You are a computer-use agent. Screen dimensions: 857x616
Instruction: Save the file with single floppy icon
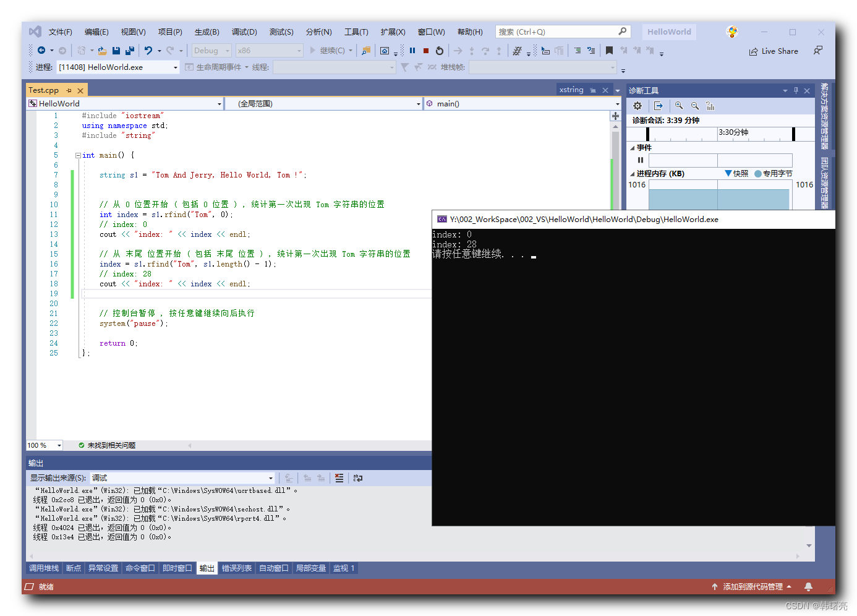click(x=116, y=51)
